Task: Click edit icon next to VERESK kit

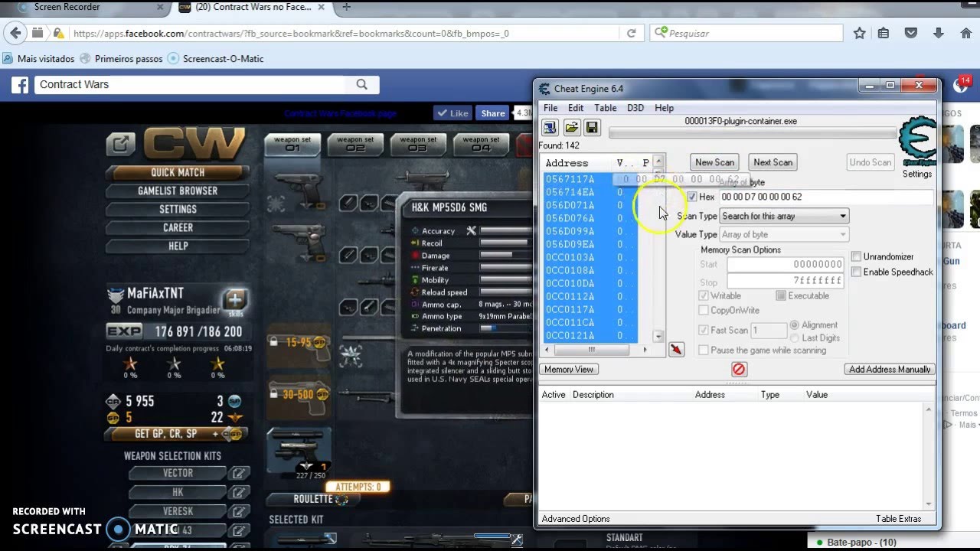Action: [x=240, y=512]
